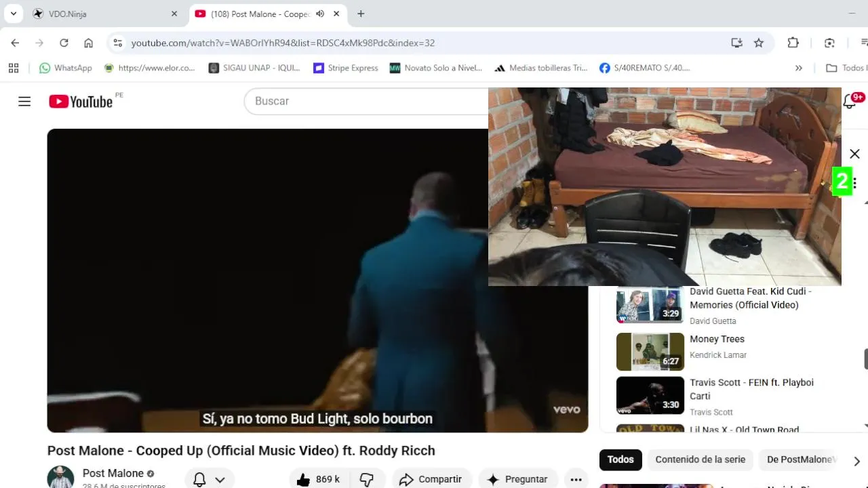Open the Medias tobilleras bookmark
Viewport: 868px width, 488px height.
pos(541,68)
